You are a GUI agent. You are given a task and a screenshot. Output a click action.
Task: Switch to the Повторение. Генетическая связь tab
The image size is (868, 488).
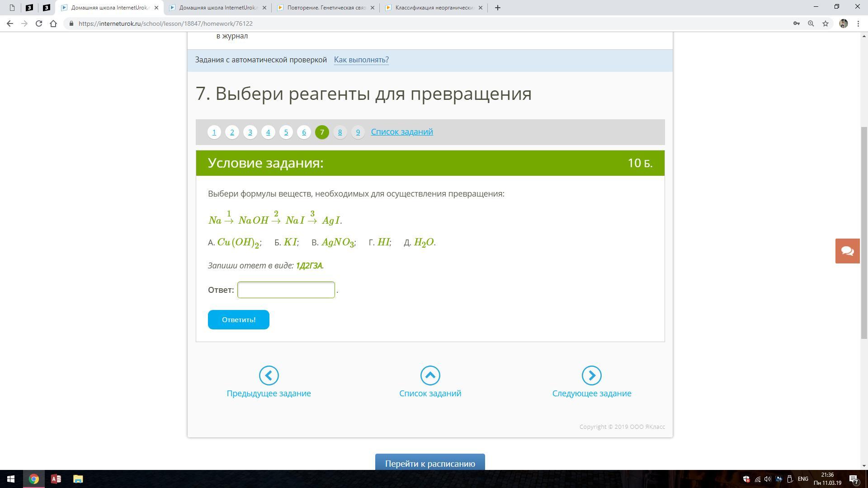pos(326,8)
